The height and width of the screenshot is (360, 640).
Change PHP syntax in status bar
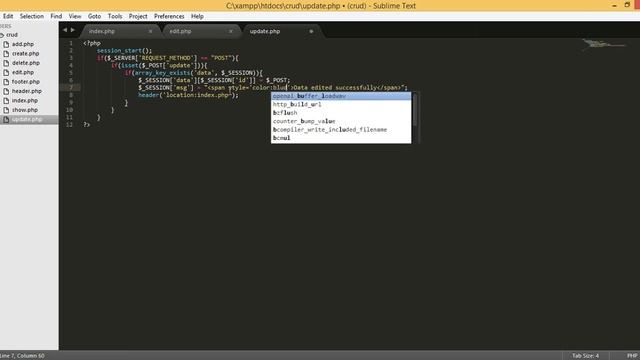tap(632, 356)
